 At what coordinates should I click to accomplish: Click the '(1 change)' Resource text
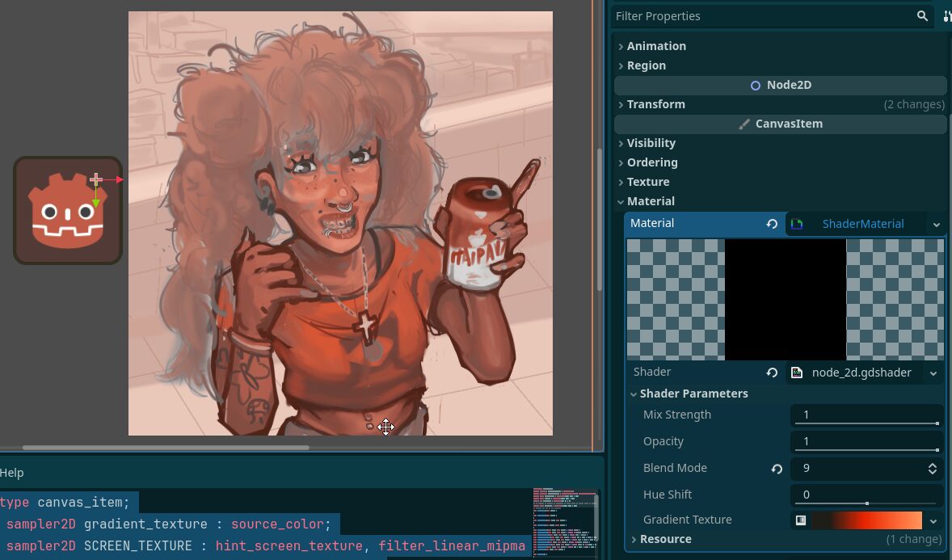[916, 539]
